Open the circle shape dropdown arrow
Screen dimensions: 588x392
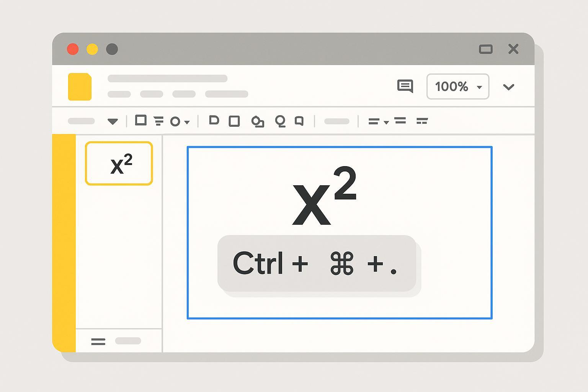click(187, 122)
